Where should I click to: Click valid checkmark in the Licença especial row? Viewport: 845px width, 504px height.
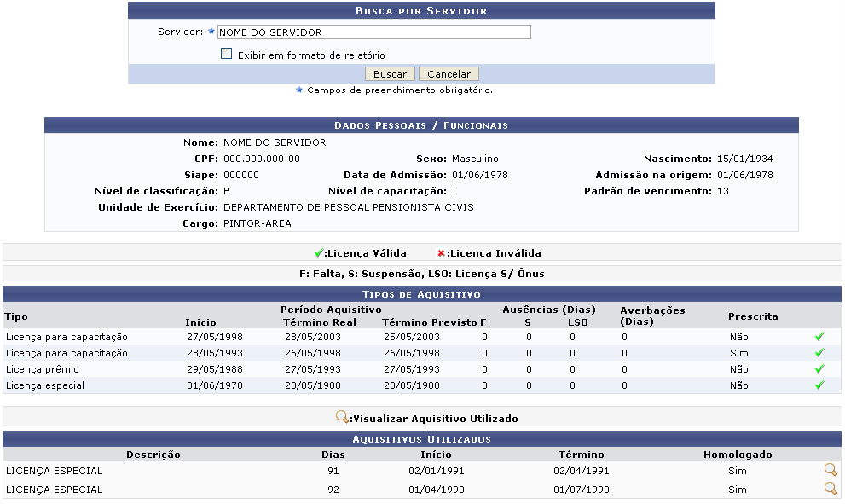[819, 385]
